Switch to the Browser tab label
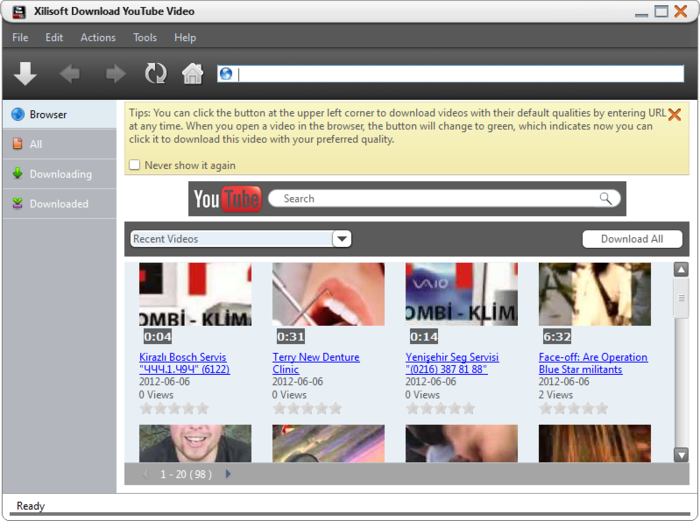700x521 pixels. pos(48,115)
